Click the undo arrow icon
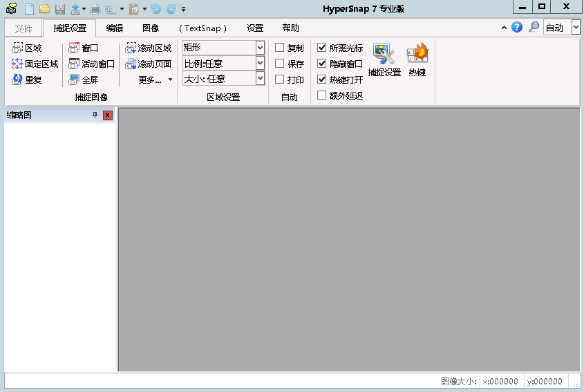584x392 pixels. (156, 8)
